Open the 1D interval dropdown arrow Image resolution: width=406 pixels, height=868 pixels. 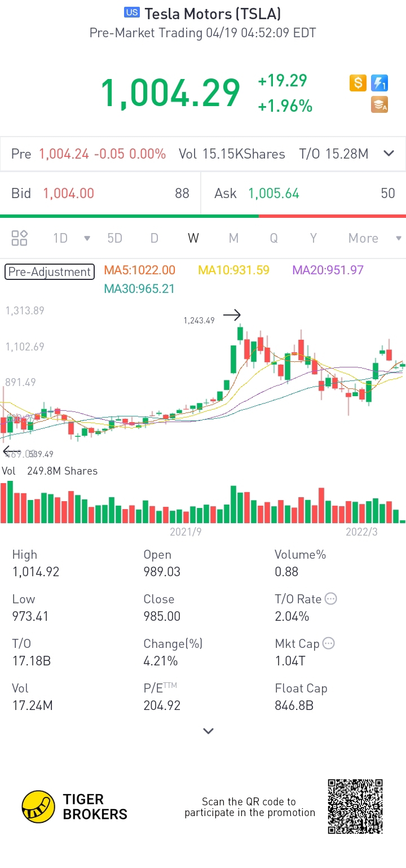(x=87, y=238)
